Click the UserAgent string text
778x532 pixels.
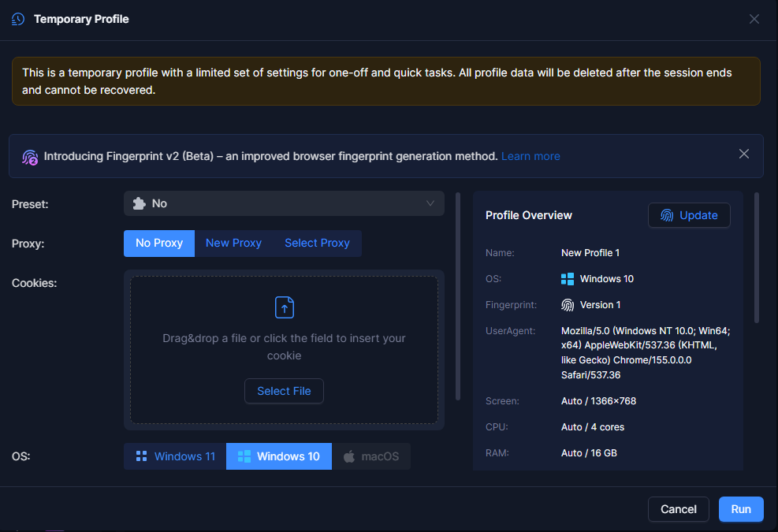point(646,353)
